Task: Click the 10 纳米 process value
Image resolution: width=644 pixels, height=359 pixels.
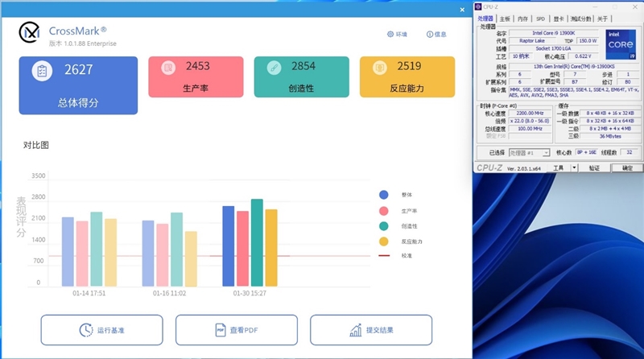Action: click(x=521, y=56)
